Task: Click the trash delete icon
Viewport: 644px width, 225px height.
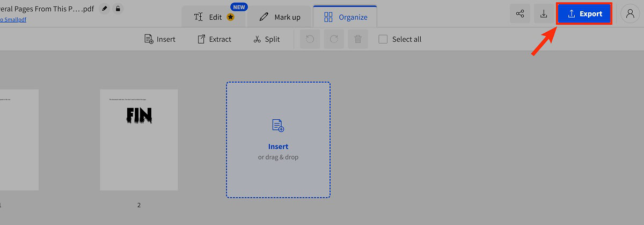Action: click(x=358, y=39)
